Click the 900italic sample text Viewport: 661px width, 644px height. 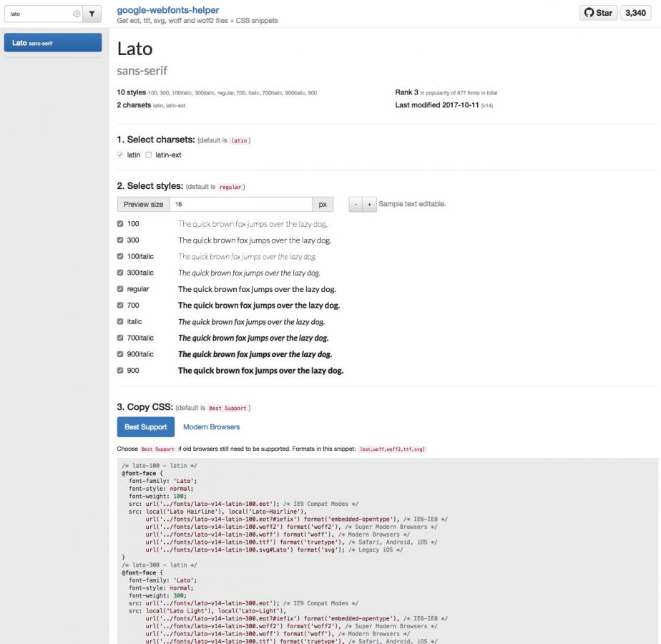point(255,354)
